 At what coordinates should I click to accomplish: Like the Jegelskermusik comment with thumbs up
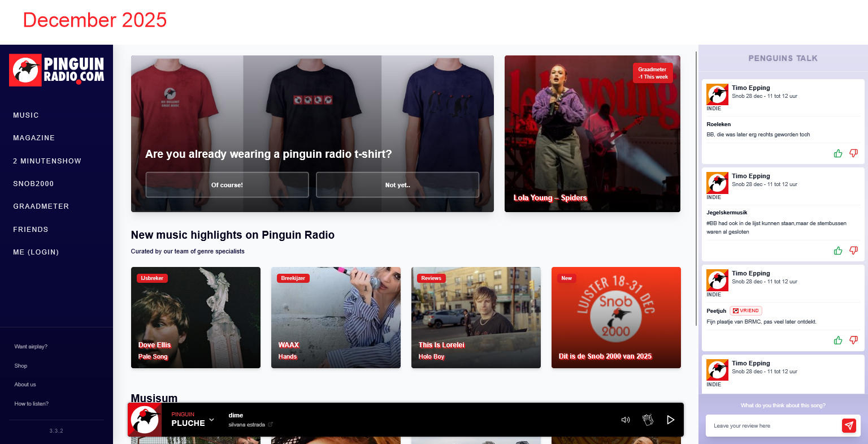[838, 251]
